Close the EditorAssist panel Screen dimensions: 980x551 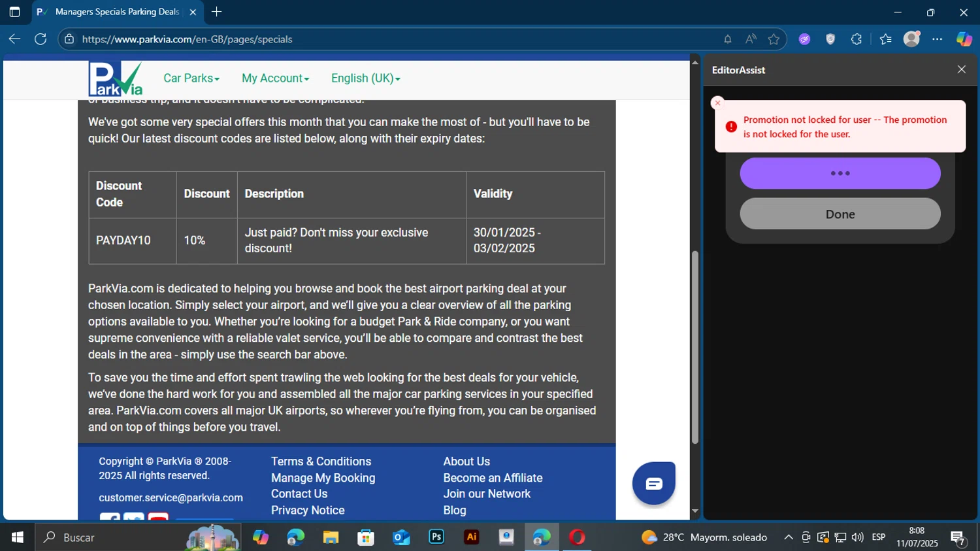click(x=962, y=69)
